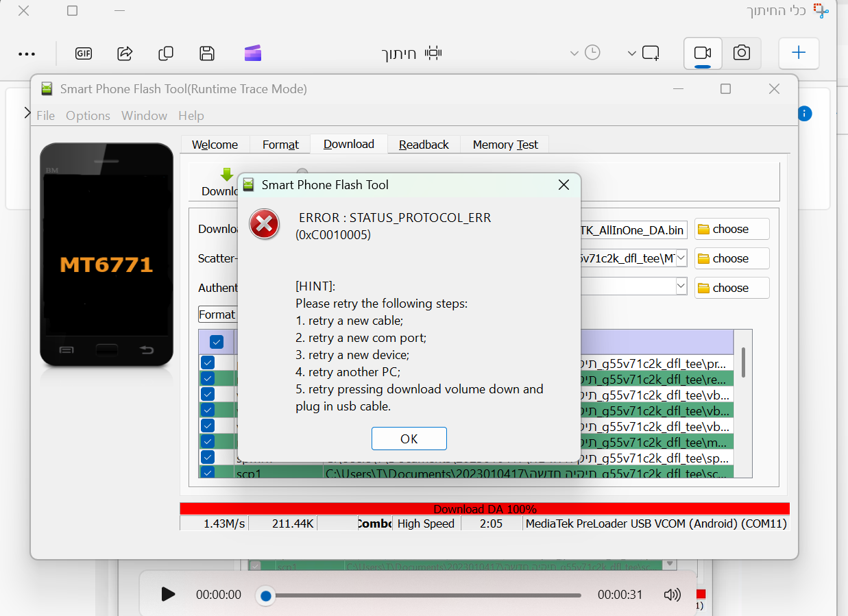Uncheck the scp1 row checkbox

(x=208, y=472)
